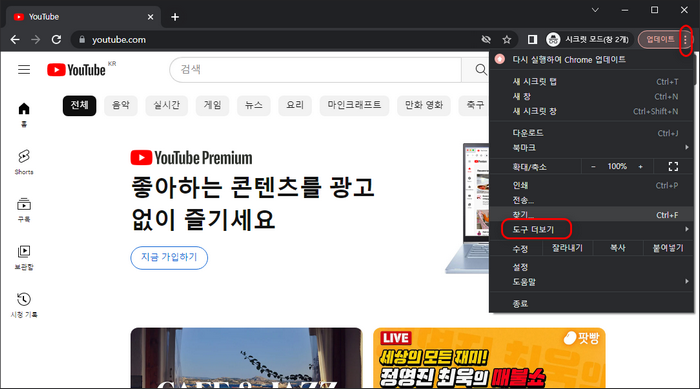This screenshot has height=389, width=700.
Task: Reload the YouTube page
Action: tap(56, 40)
